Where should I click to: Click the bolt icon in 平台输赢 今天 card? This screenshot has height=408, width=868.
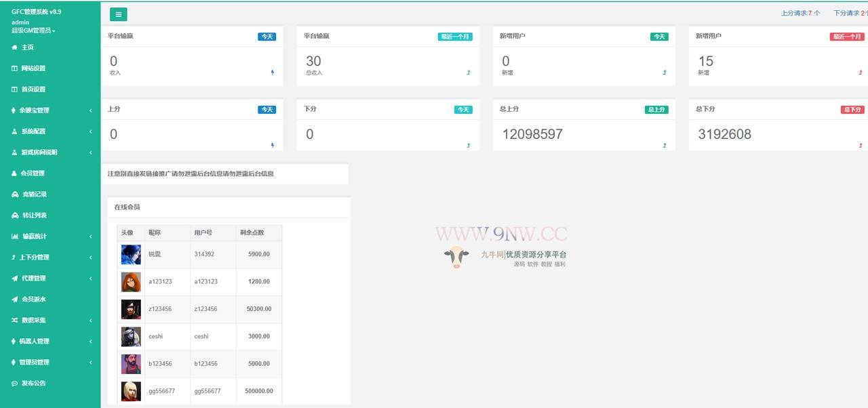point(273,73)
